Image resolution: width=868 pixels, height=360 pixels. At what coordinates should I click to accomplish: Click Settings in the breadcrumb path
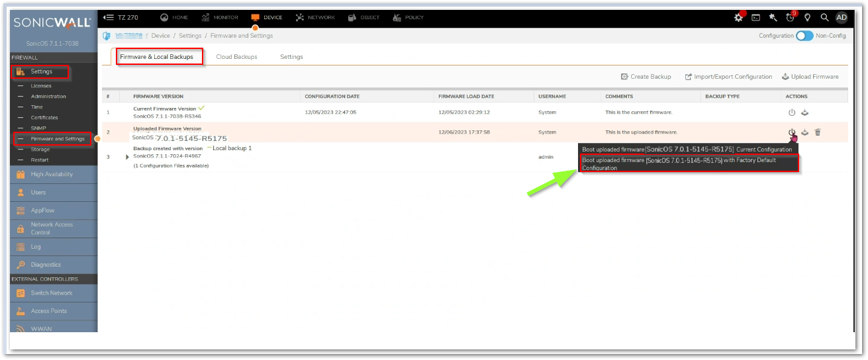[190, 36]
